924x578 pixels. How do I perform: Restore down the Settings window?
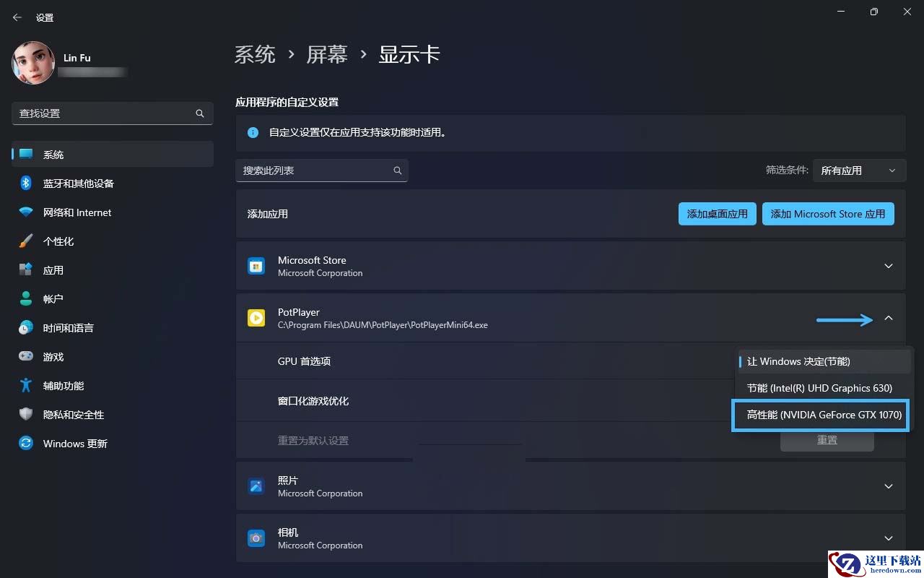pyautogui.click(x=874, y=12)
